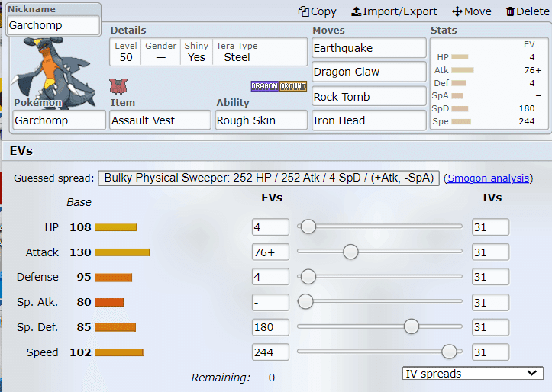552x392 pixels.
Task: Click the Sp. Def. EV slider handle
Action: 412,326
